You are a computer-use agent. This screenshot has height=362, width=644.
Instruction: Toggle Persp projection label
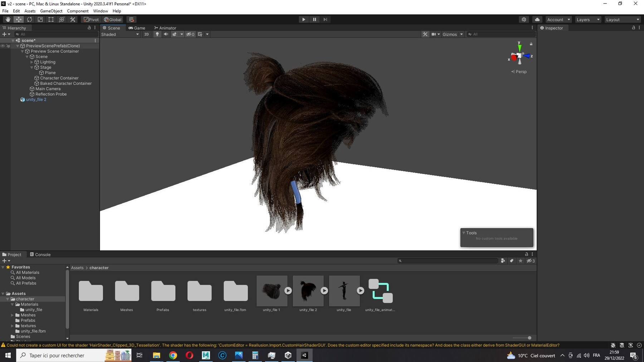(519, 72)
